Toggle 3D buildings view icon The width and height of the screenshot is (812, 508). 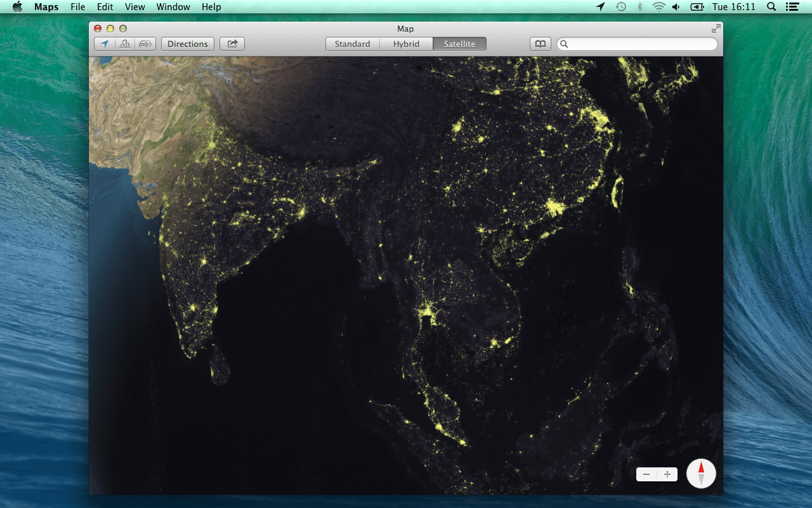coord(125,44)
